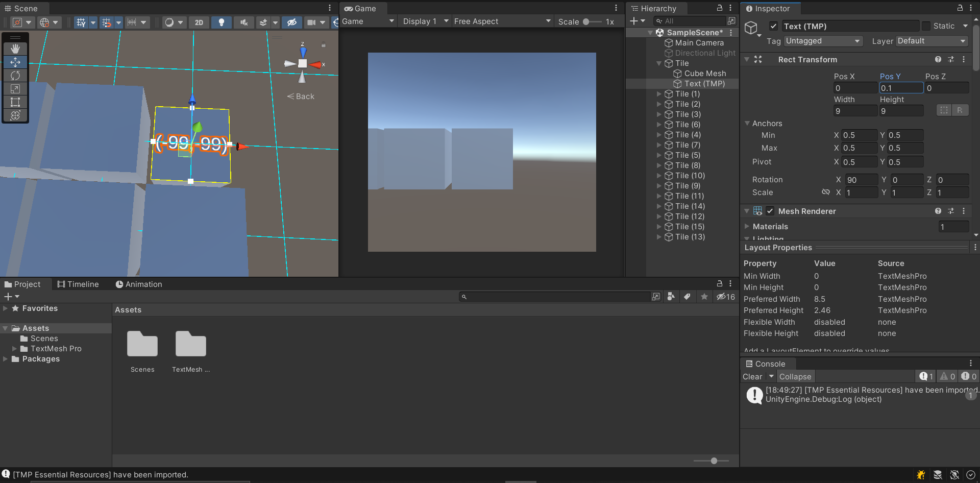Switch to the Timeline tab
980x483 pixels.
(78, 284)
